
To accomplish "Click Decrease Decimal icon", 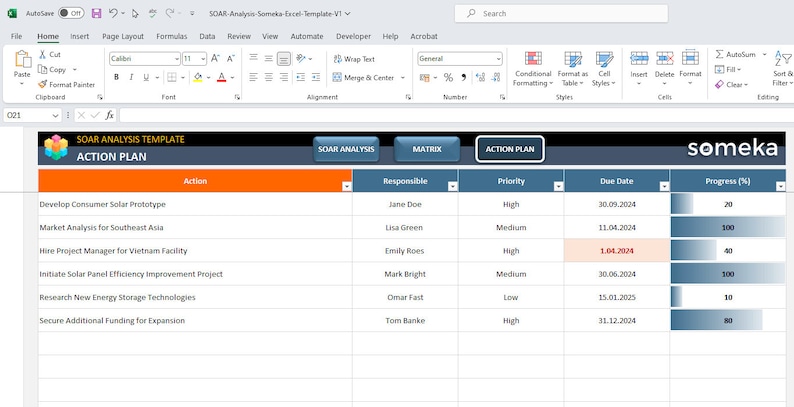I will coord(495,77).
